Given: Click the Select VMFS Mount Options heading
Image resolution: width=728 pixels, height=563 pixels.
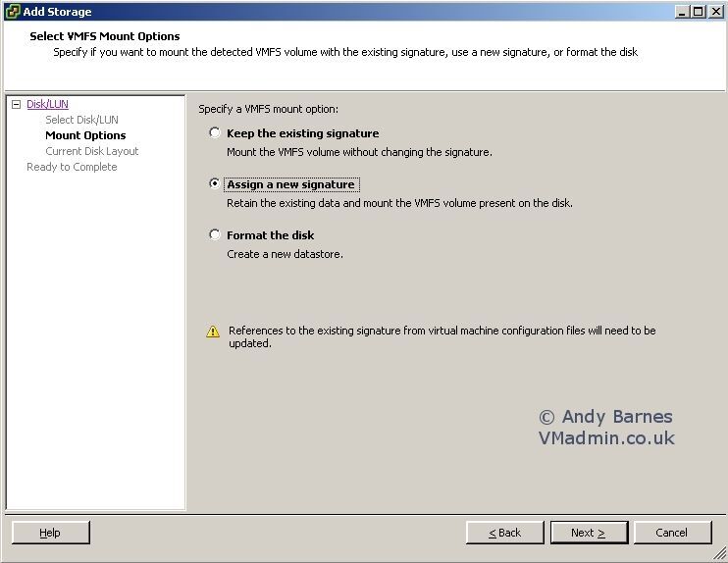Looking at the screenshot, I should (105, 36).
